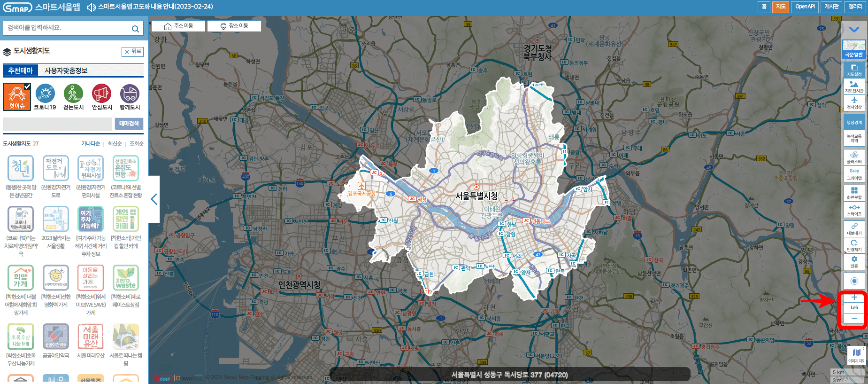Open zero waste 제로웨이스트상점 theme
The width and height of the screenshot is (868, 384).
pyautogui.click(x=126, y=278)
